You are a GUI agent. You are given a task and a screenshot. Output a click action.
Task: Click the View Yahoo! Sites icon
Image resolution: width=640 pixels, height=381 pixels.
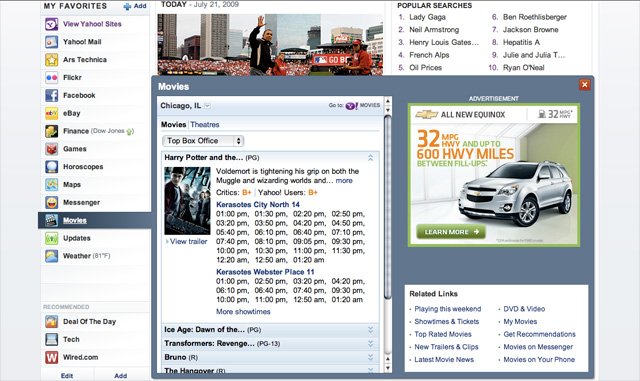click(51, 24)
